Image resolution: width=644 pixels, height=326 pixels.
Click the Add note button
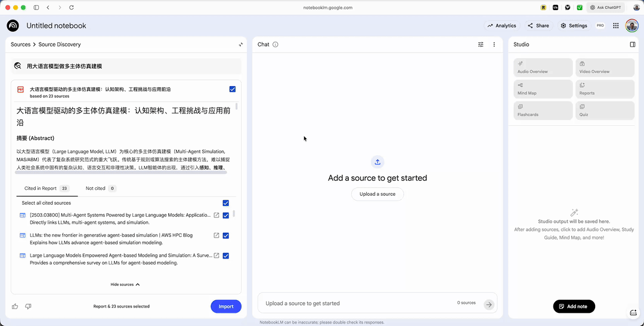574,306
